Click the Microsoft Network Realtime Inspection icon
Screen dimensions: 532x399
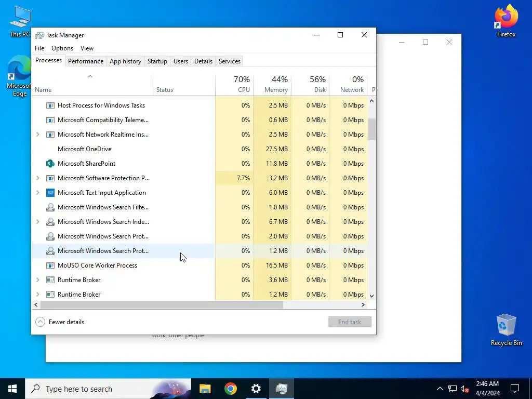tap(50, 135)
